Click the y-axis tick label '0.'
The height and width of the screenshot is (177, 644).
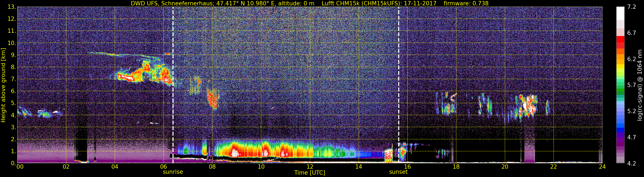coord(13,163)
